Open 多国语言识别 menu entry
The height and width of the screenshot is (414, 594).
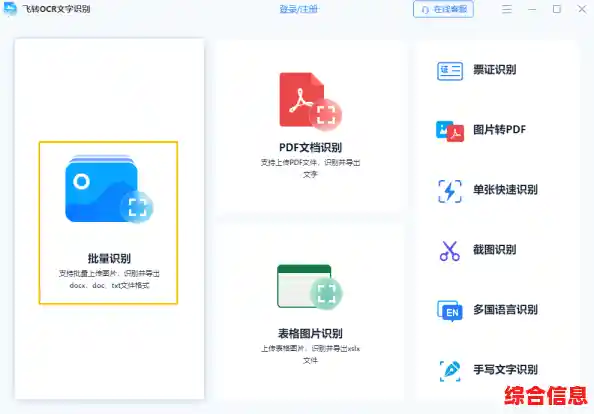tap(505, 309)
